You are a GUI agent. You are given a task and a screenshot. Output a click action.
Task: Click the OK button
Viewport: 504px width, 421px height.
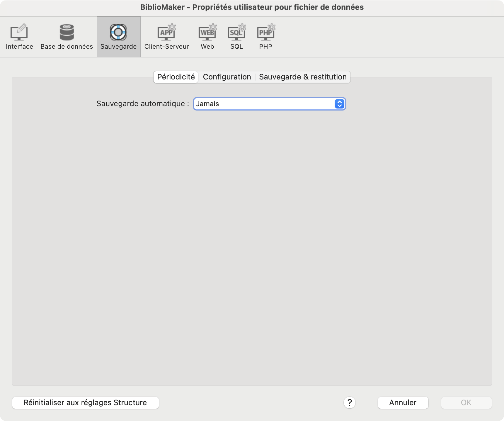point(466,403)
